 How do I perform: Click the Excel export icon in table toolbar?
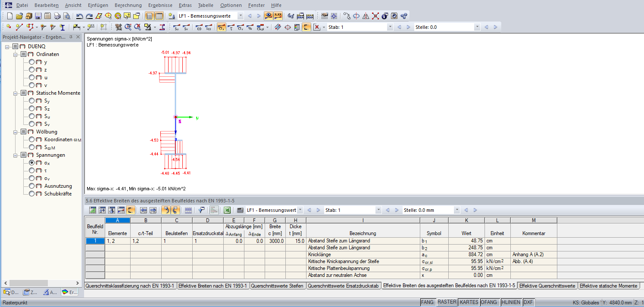pos(226,210)
